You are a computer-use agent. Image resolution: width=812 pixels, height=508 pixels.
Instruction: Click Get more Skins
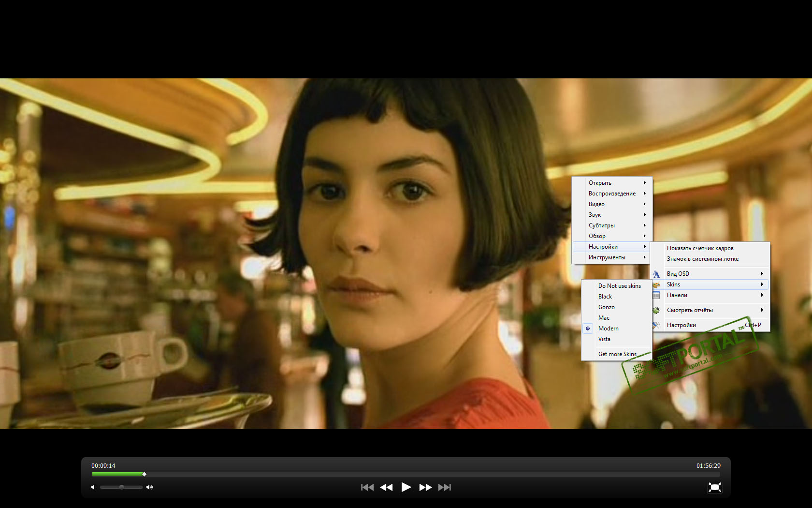617,354
